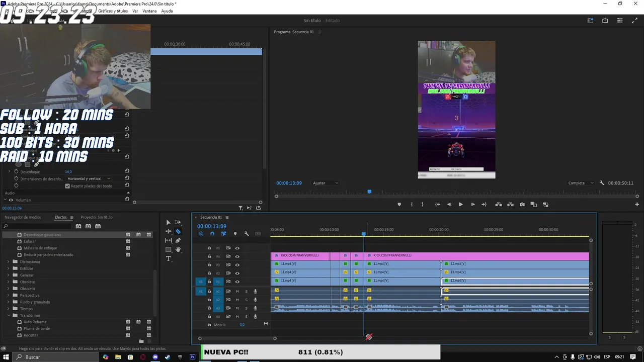
Task: Select the Hand tool
Action: pos(178,249)
